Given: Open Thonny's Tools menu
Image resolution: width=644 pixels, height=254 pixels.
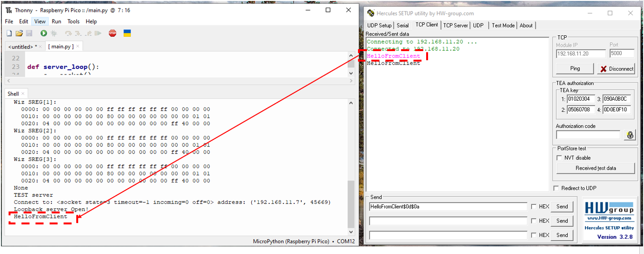Looking at the screenshot, I should pyautogui.click(x=73, y=21).
